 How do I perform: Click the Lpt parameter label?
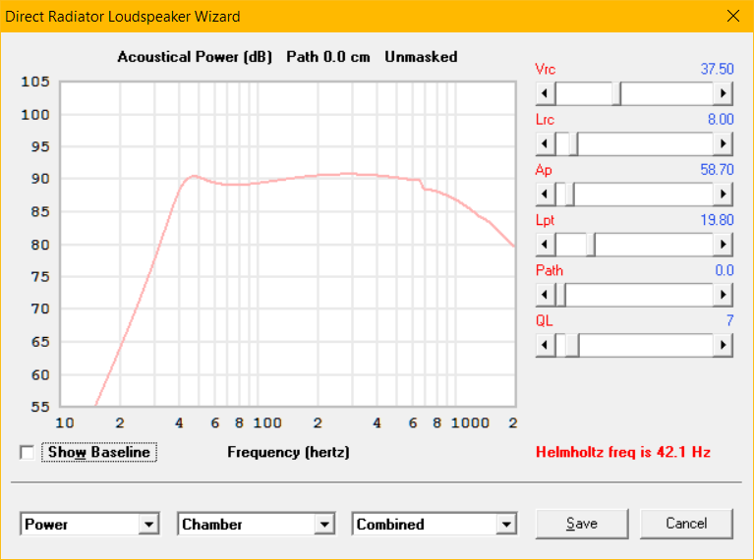545,220
